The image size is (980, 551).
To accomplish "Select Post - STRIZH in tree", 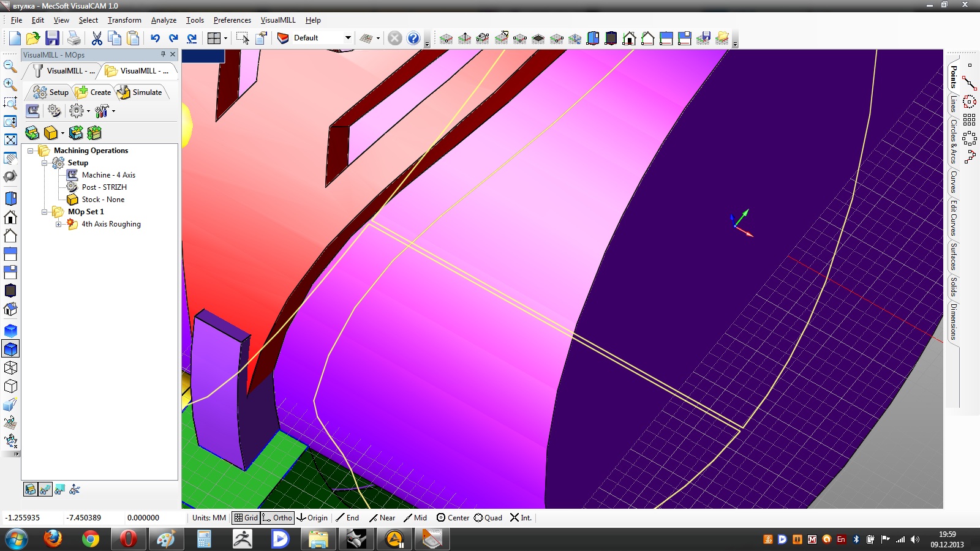I will click(104, 187).
